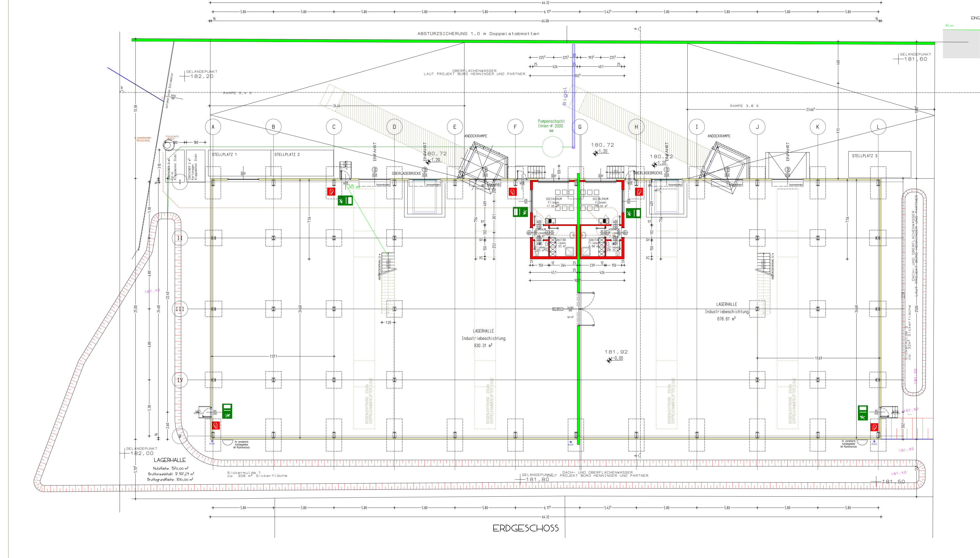The width and height of the screenshot is (980, 558).
Task: Click emergency exit sign beside axis F
Action: [x=520, y=211]
